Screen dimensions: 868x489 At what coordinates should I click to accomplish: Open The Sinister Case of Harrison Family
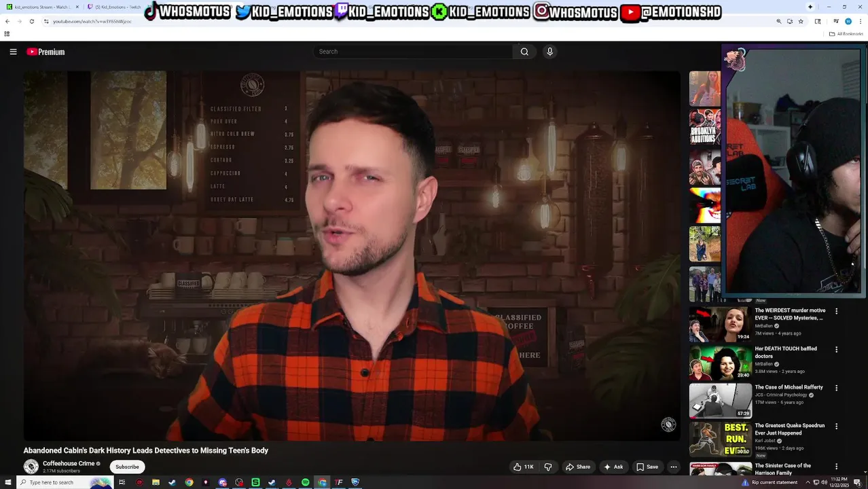coord(782,469)
